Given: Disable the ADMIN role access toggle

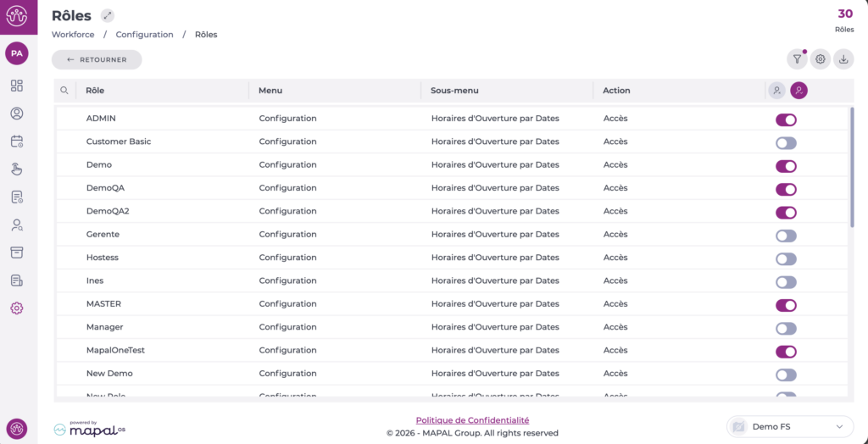Looking at the screenshot, I should [x=786, y=119].
